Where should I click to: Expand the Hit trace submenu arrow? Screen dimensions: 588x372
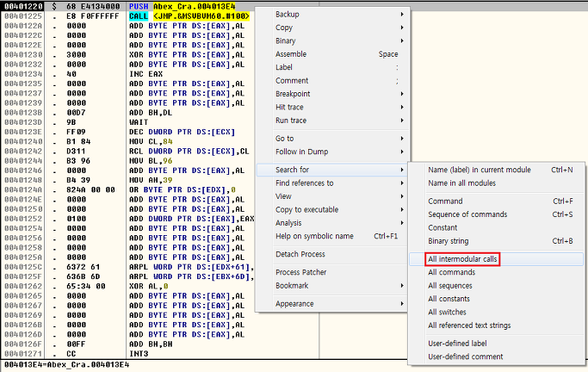point(402,108)
